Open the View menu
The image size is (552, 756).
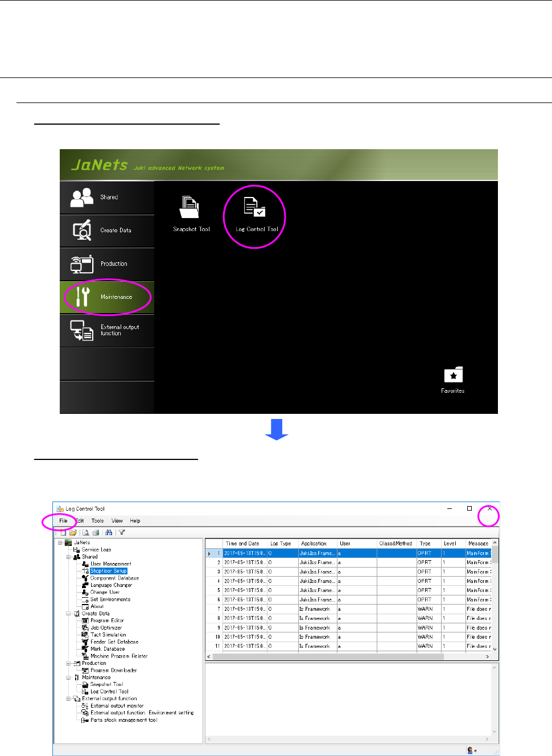117,521
